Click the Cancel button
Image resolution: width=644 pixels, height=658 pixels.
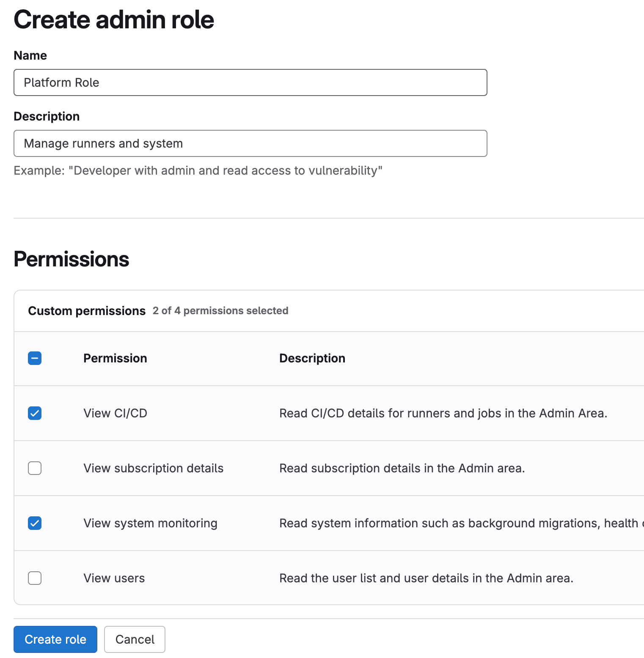(x=135, y=639)
